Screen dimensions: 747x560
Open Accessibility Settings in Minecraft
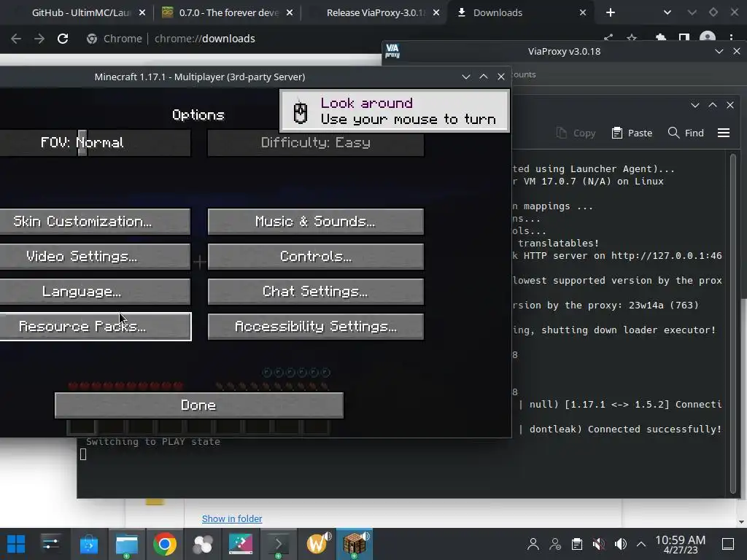pyautogui.click(x=315, y=327)
